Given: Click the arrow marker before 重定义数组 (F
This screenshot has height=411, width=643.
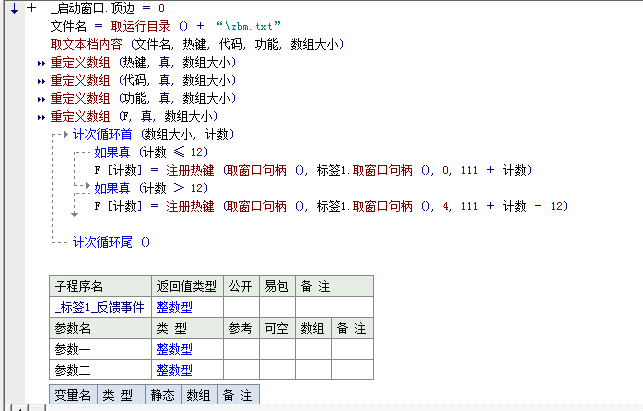Looking at the screenshot, I should 41,116.
